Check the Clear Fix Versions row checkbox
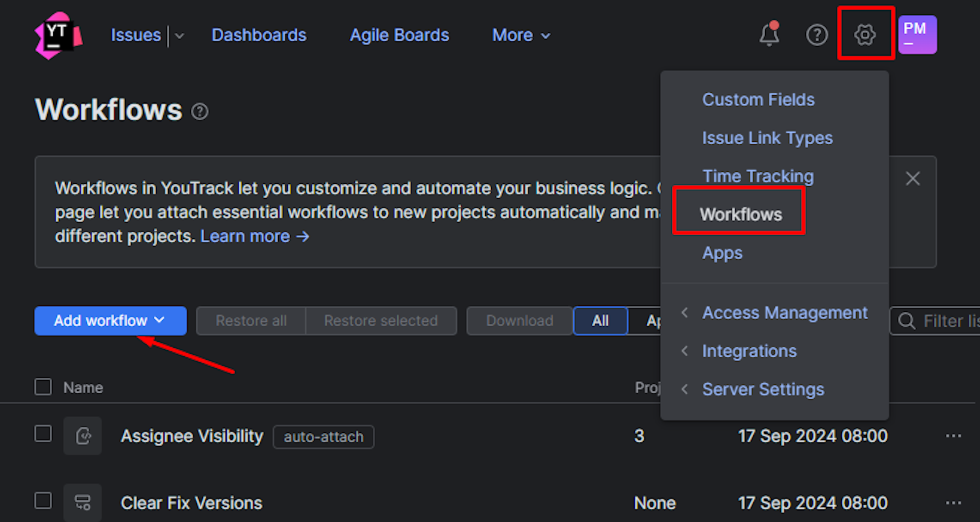The image size is (980, 522). click(x=43, y=500)
